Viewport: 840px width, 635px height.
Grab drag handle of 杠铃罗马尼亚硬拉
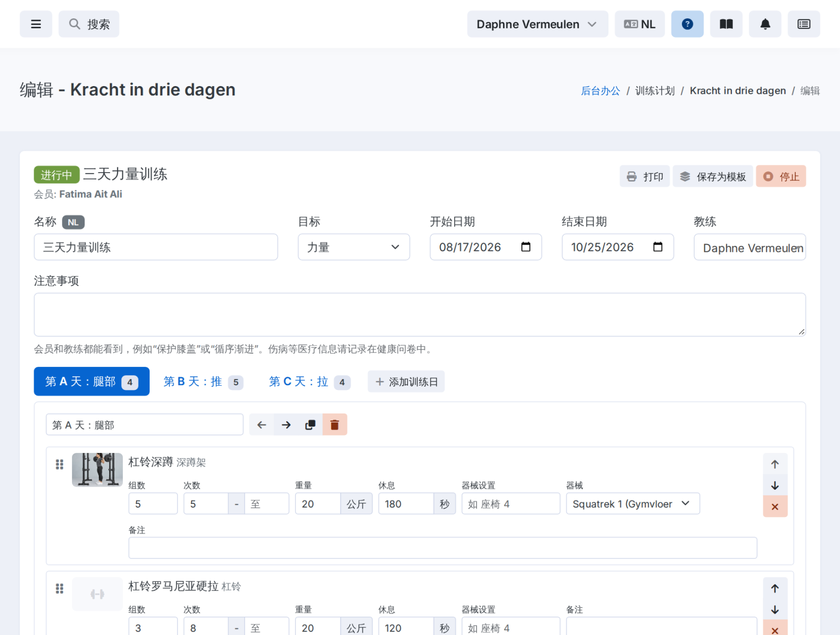(x=59, y=588)
